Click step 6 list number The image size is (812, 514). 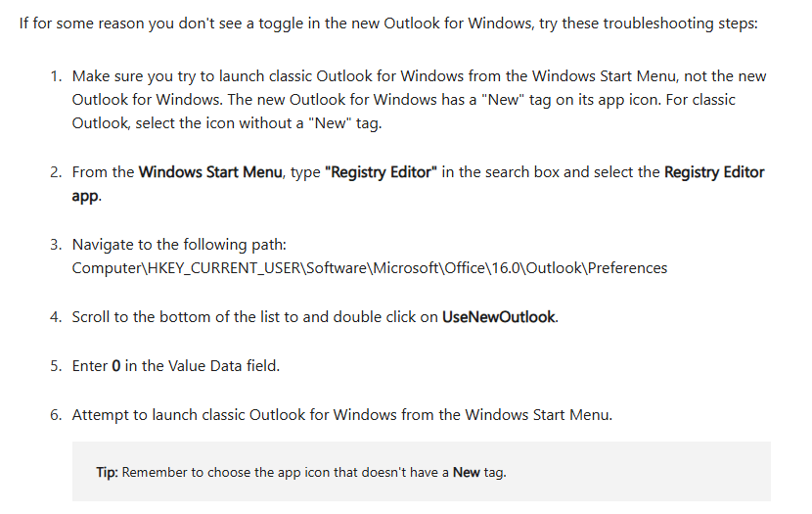56,415
